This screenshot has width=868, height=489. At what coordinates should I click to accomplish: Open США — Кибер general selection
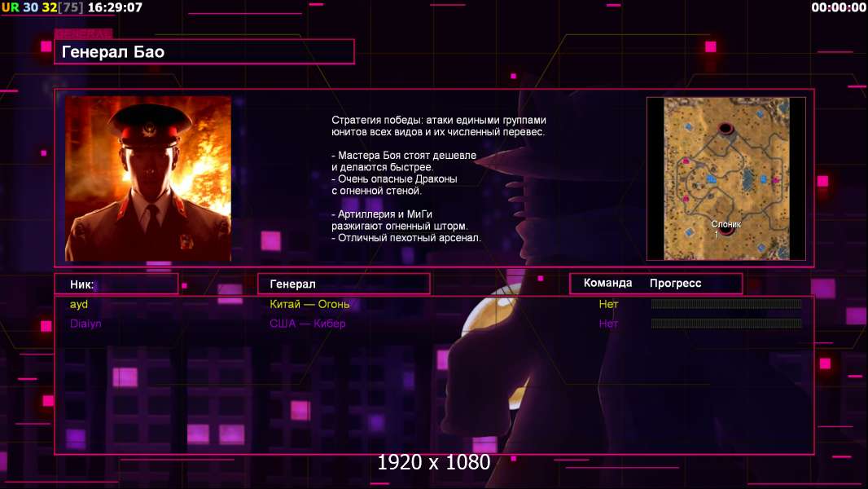pyautogui.click(x=307, y=324)
